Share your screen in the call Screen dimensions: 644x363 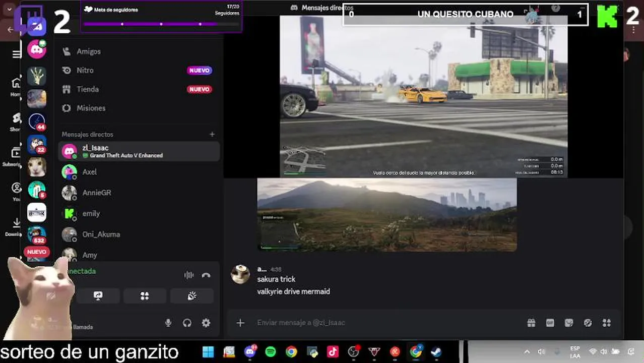98,296
